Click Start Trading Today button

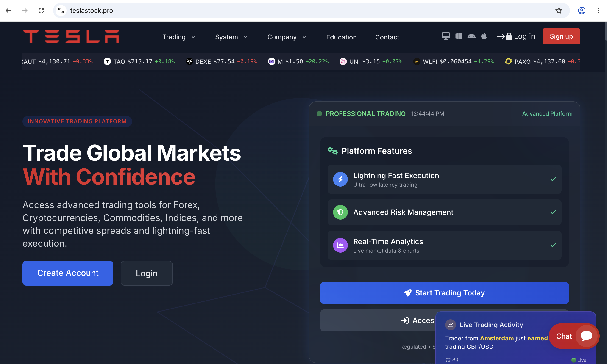[444, 293]
